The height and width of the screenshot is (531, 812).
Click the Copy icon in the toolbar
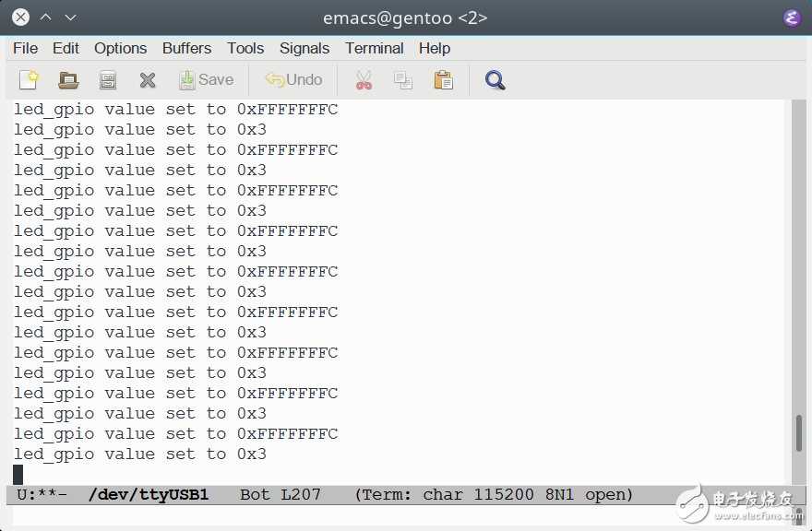click(403, 80)
